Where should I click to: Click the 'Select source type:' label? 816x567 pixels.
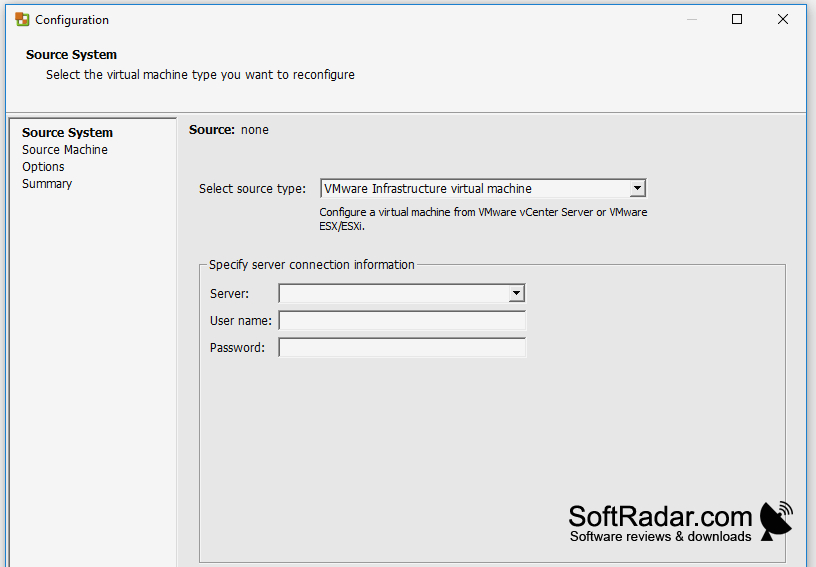252,189
